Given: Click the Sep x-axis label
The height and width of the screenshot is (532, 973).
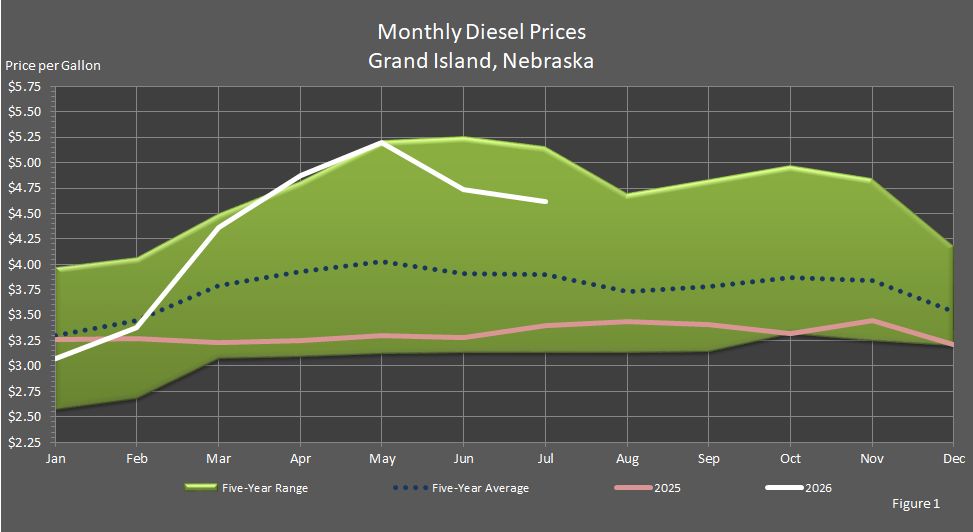Looking at the screenshot, I should pyautogui.click(x=709, y=459).
